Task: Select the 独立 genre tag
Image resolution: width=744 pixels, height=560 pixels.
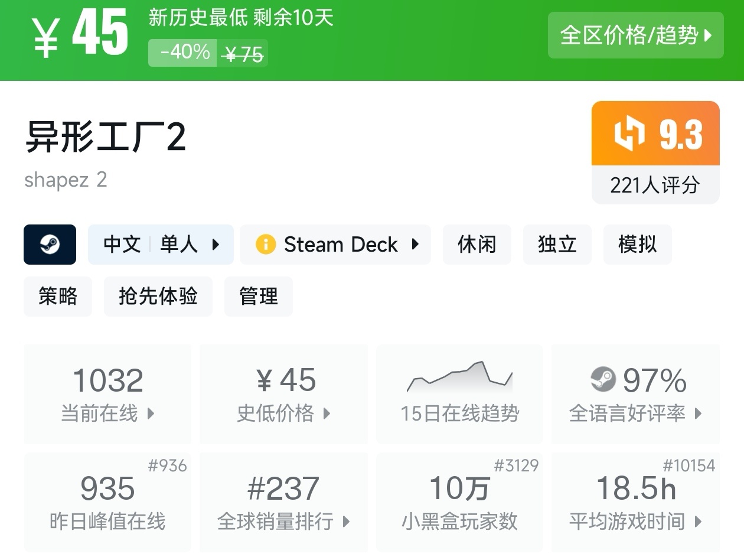Action: 557,245
